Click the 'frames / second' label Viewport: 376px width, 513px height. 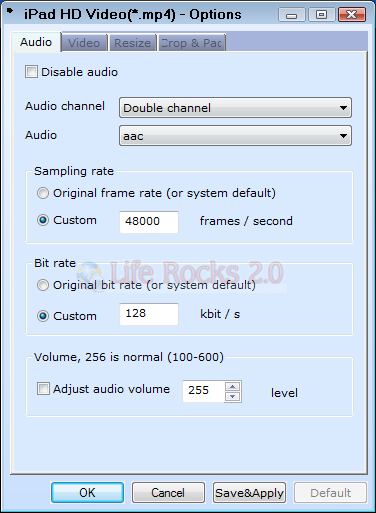(x=246, y=221)
